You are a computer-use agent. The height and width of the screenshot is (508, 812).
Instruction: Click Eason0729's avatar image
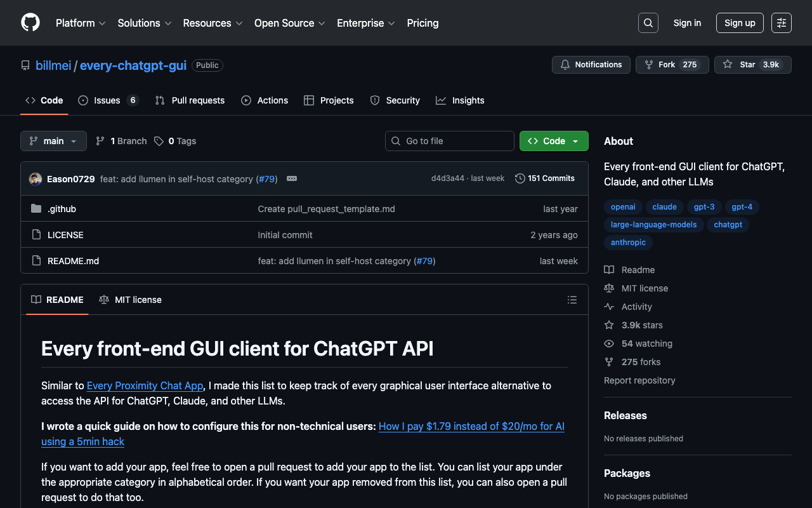coord(36,179)
